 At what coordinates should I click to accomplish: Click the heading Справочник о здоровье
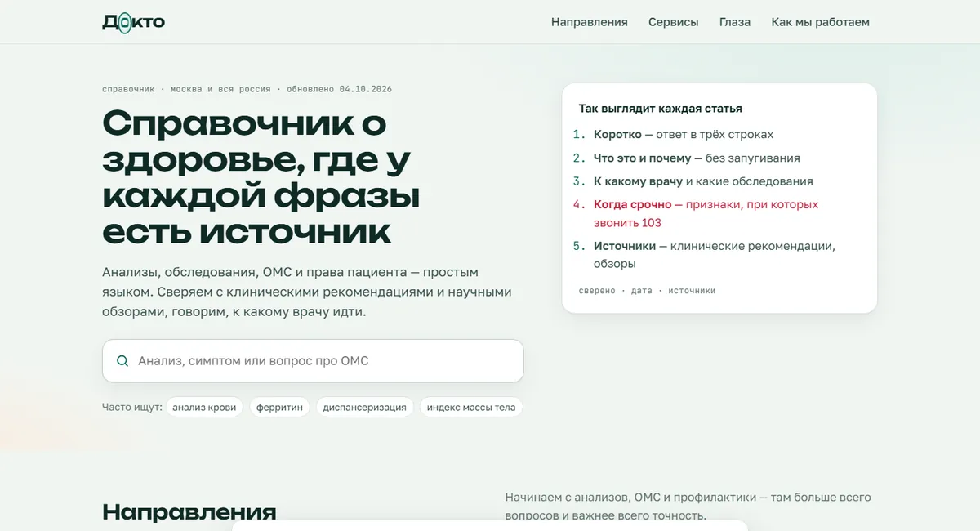(x=261, y=176)
